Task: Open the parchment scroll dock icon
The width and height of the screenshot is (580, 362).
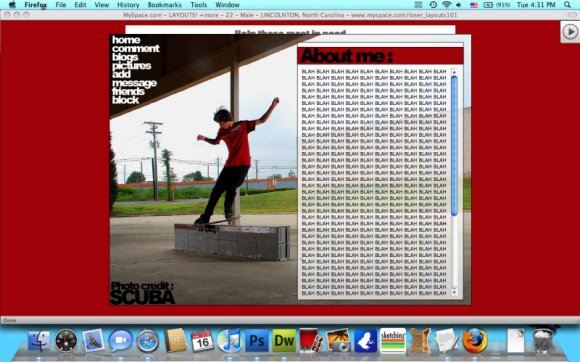Action: [x=420, y=340]
